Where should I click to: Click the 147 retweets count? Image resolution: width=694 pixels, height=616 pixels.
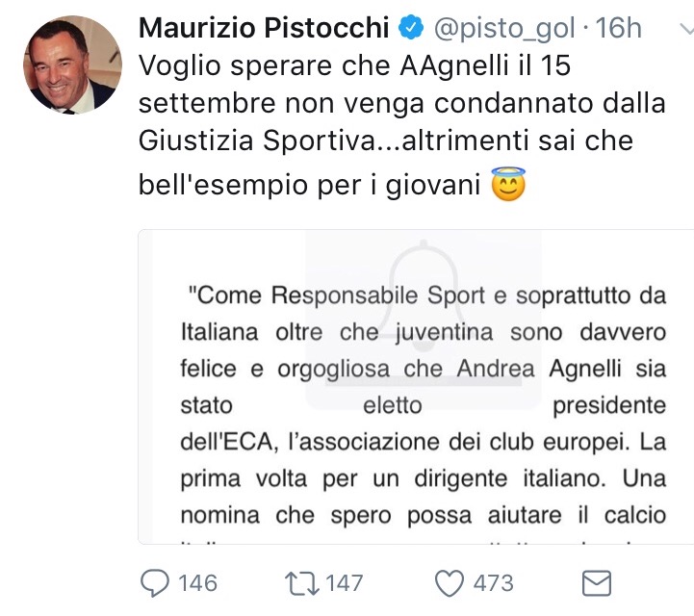(x=344, y=582)
